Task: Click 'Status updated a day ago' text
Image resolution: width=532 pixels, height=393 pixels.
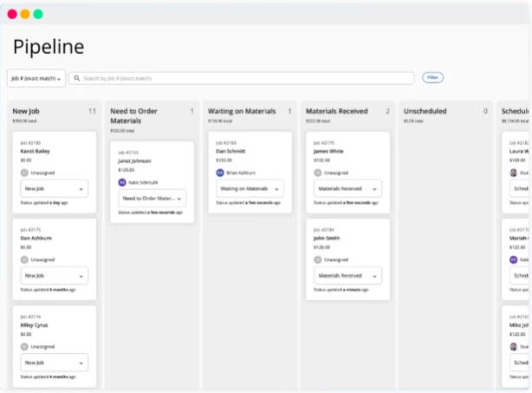Action: click(x=44, y=203)
